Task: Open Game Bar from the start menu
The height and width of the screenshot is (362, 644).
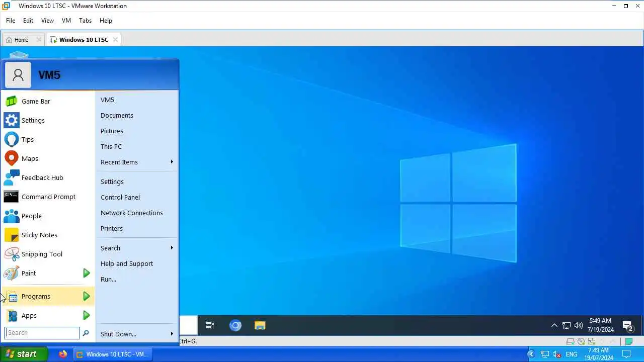Action: pos(48,101)
